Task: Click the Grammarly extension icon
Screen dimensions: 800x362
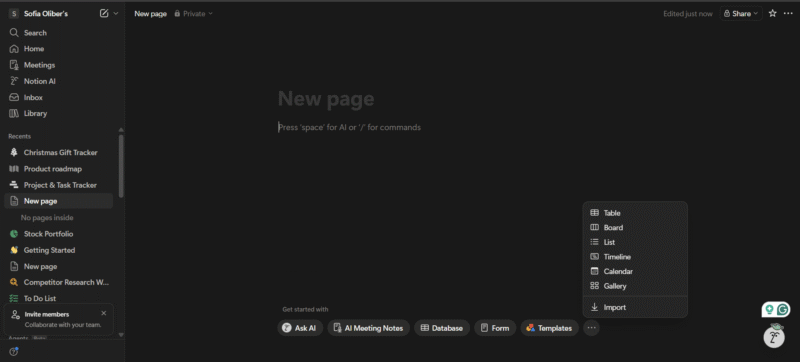Action: pyautogui.click(x=782, y=309)
